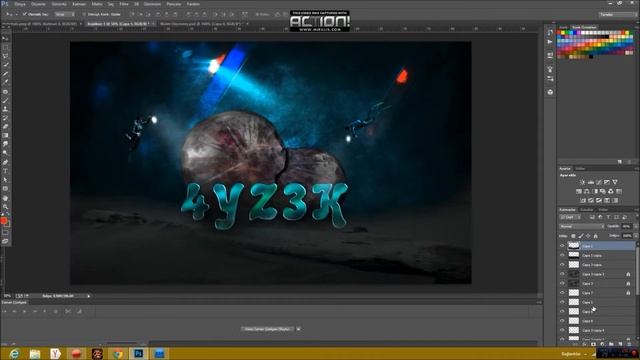
Task: Open File Explorer from the taskbar
Action: [x=35, y=353]
